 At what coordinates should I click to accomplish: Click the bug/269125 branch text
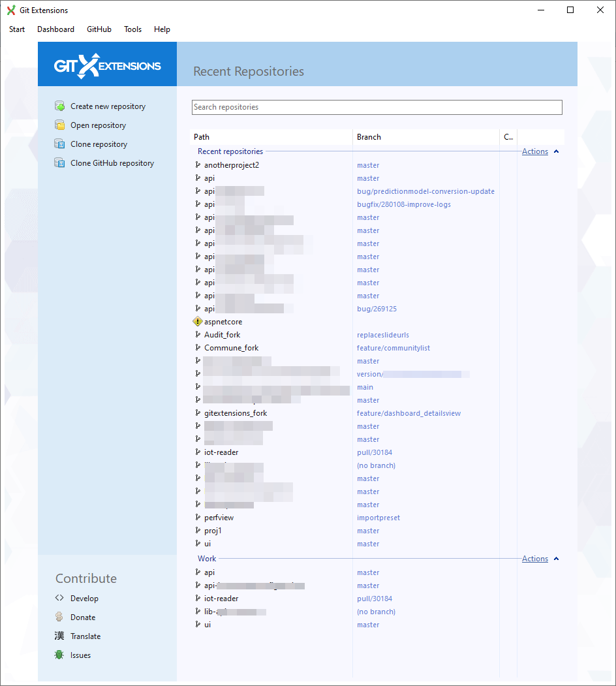click(x=377, y=309)
